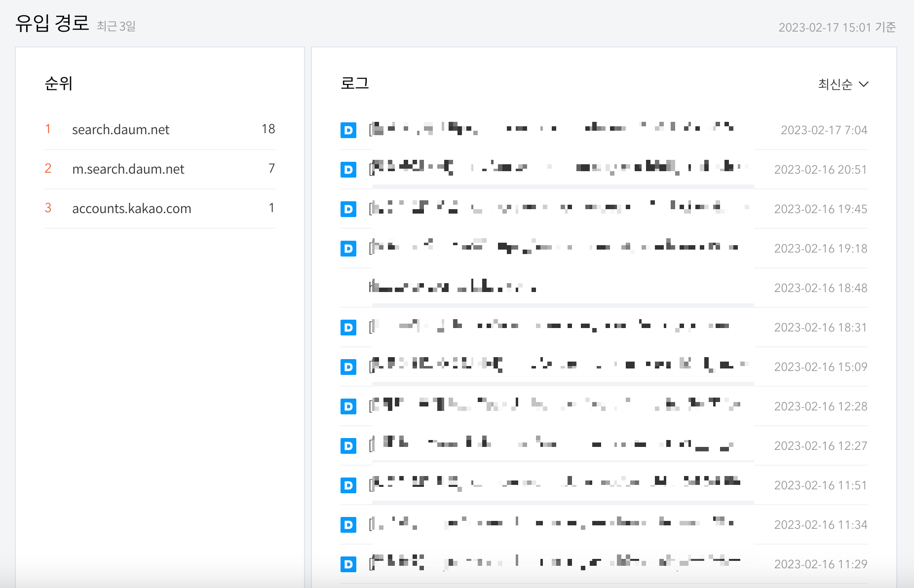
Task: Open the blurred log entry dated 2023-02-16 11:29
Action: pyautogui.click(x=555, y=563)
